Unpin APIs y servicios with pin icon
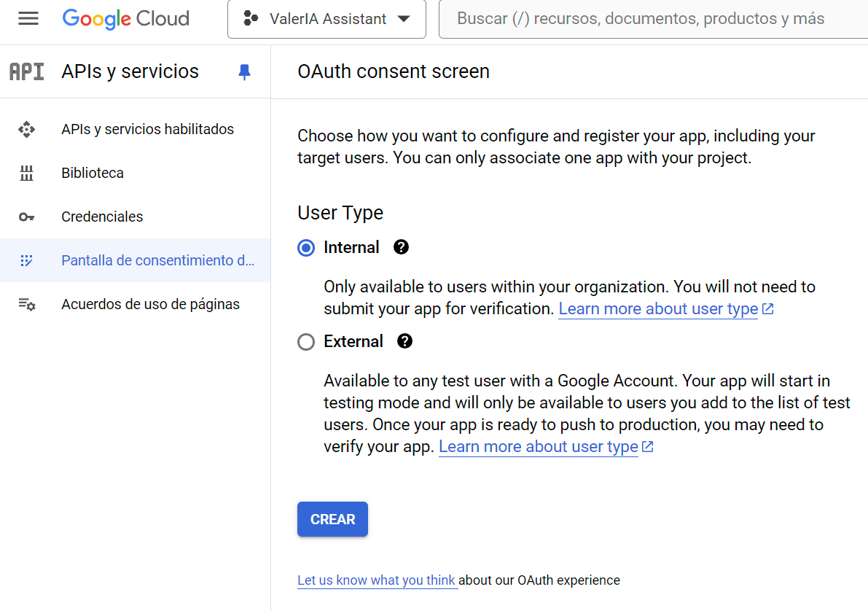This screenshot has width=868, height=611. [244, 72]
